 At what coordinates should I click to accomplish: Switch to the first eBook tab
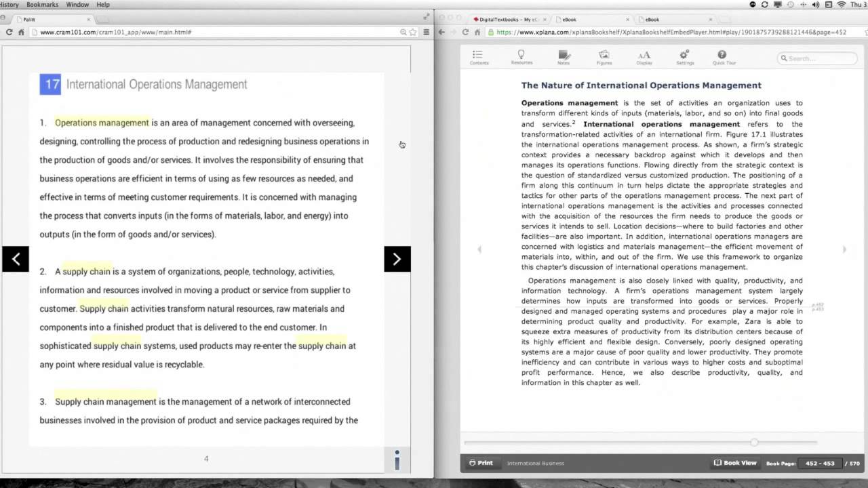pos(593,20)
